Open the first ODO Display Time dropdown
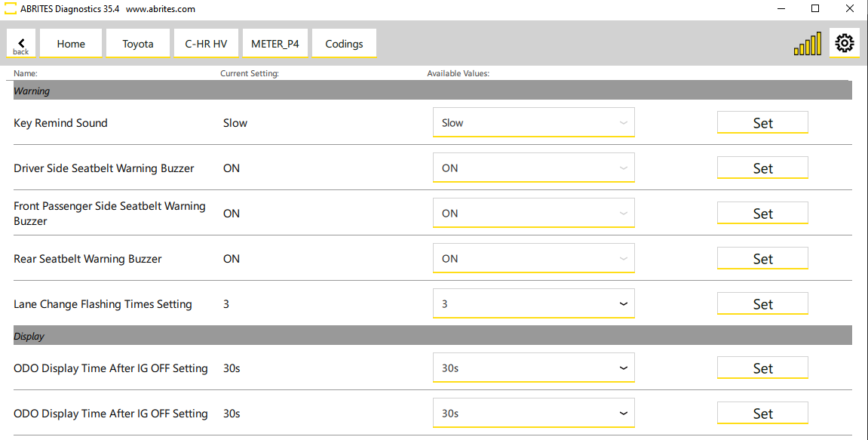 coord(533,368)
